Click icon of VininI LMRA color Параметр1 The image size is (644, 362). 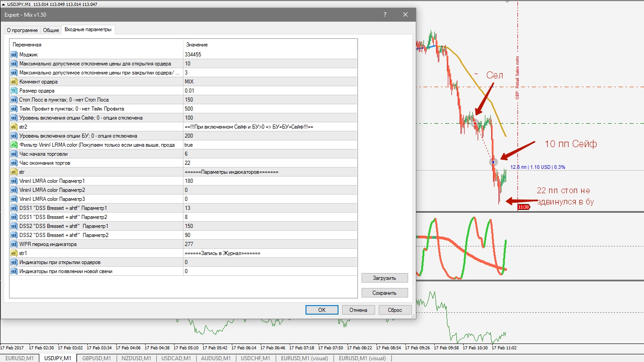click(x=14, y=181)
